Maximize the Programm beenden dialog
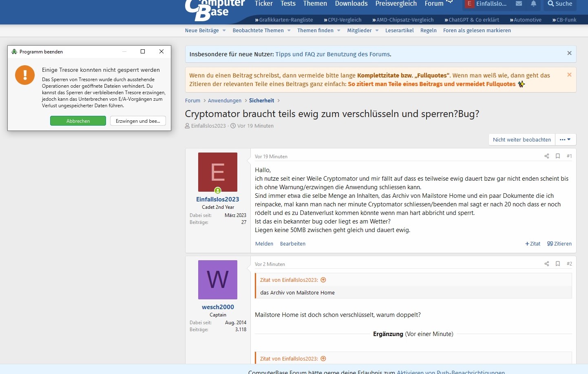 [x=143, y=51]
